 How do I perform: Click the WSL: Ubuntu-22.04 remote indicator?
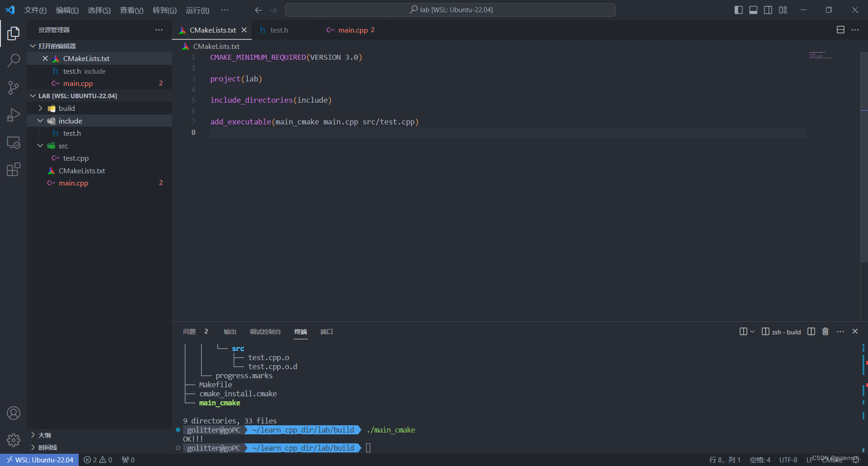point(39,460)
